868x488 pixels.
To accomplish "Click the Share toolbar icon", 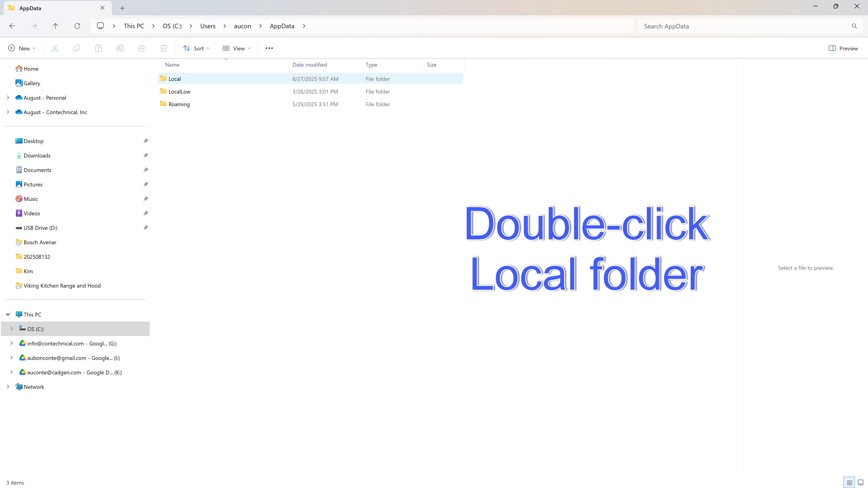I will click(142, 48).
